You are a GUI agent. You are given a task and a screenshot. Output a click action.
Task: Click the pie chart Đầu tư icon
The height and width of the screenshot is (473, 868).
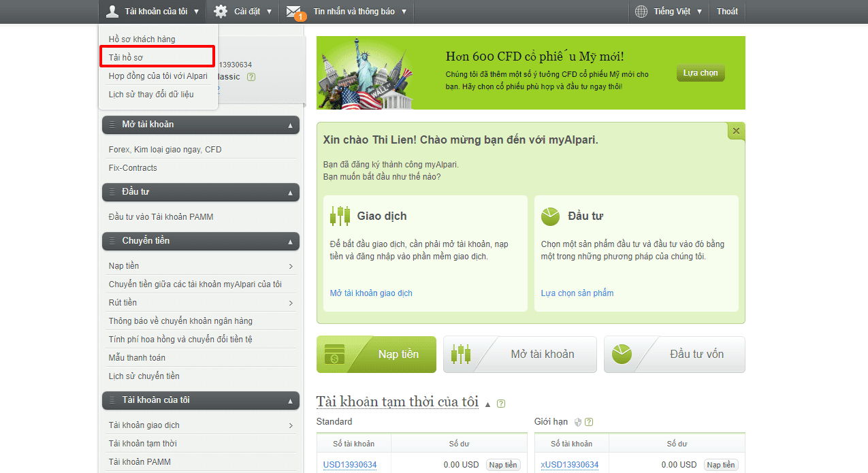click(550, 216)
